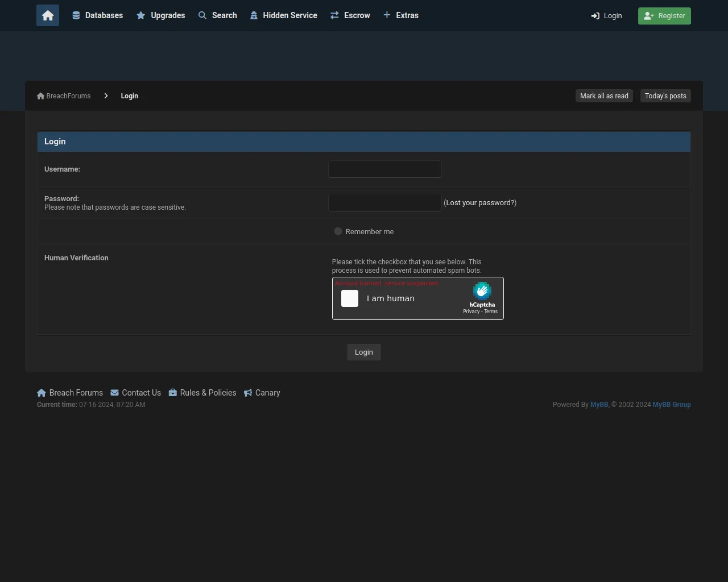Open the Databases menu item
Image resolution: width=728 pixels, height=582 pixels.
[x=97, y=15]
